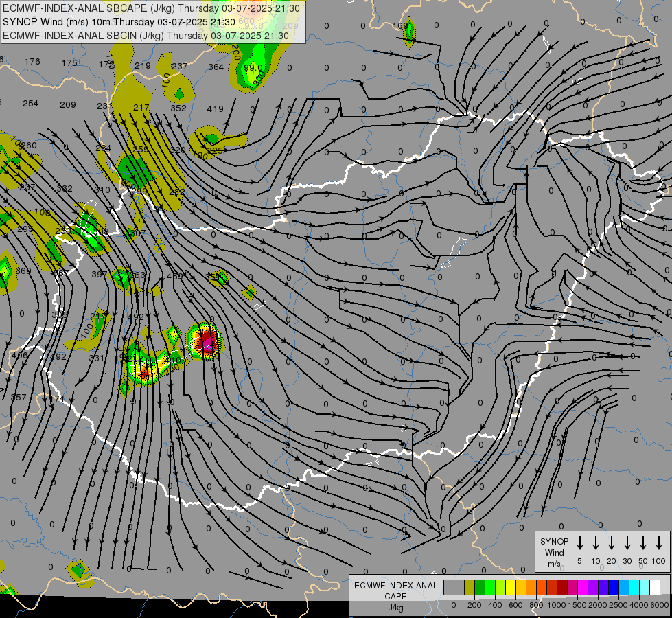Select the yellow CAPE legend swatch
Viewport: 672px width, 618px height.
[x=511, y=587]
